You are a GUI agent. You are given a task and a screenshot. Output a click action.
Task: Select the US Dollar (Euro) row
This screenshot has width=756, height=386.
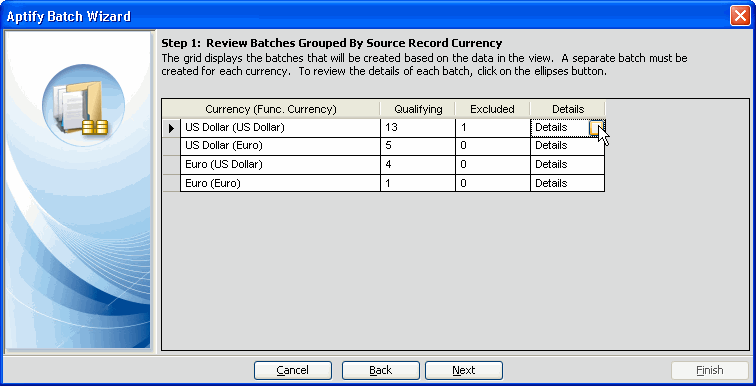383,146
